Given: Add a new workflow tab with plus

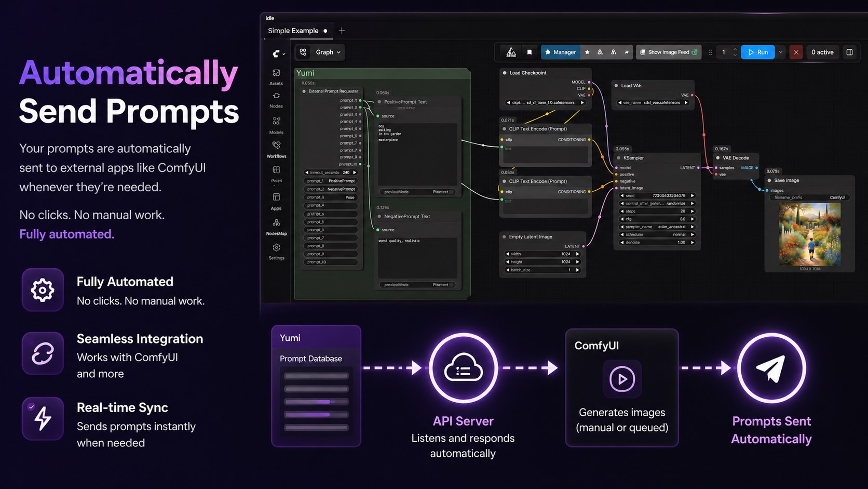Looking at the screenshot, I should coord(342,31).
